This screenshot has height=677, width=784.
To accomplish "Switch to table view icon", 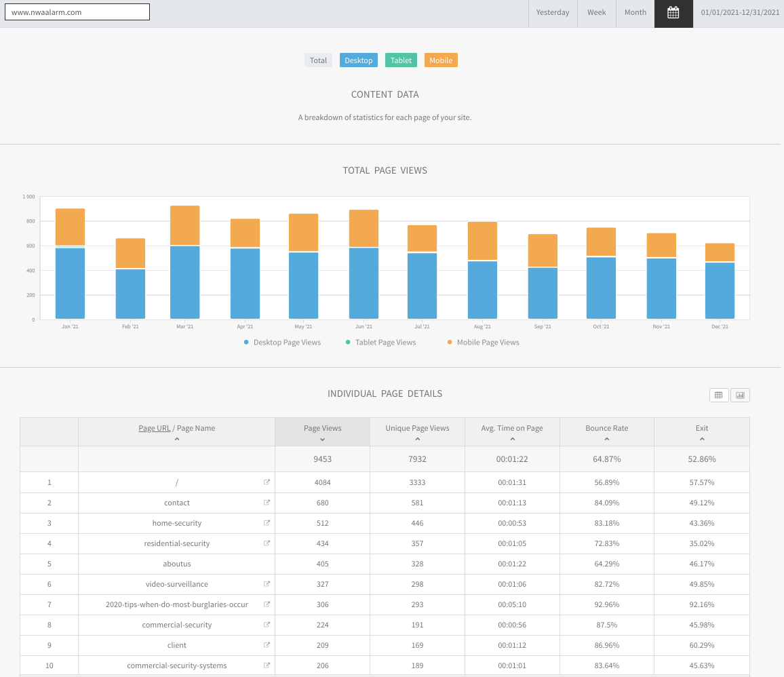I will pyautogui.click(x=719, y=395).
